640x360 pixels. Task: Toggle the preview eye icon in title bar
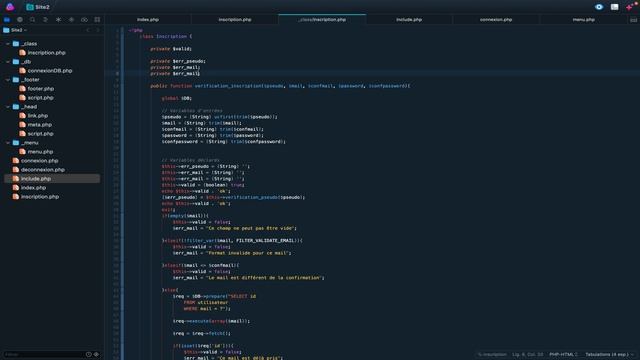click(599, 7)
